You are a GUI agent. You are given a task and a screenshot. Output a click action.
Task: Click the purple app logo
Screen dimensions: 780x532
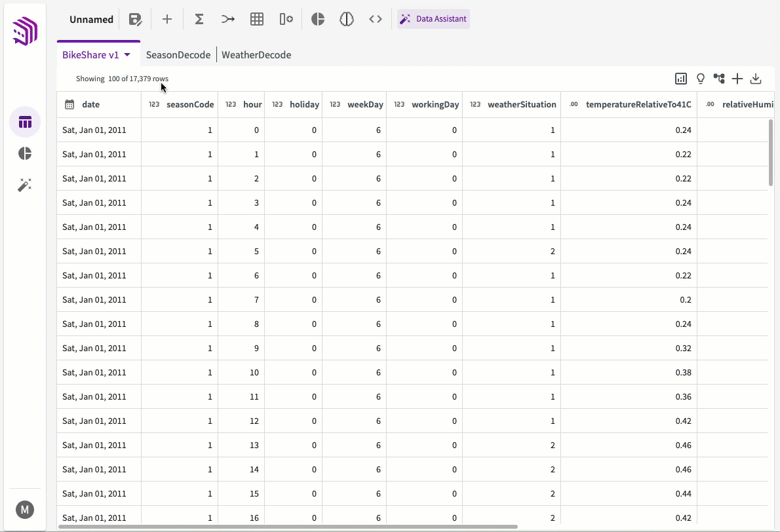click(25, 31)
